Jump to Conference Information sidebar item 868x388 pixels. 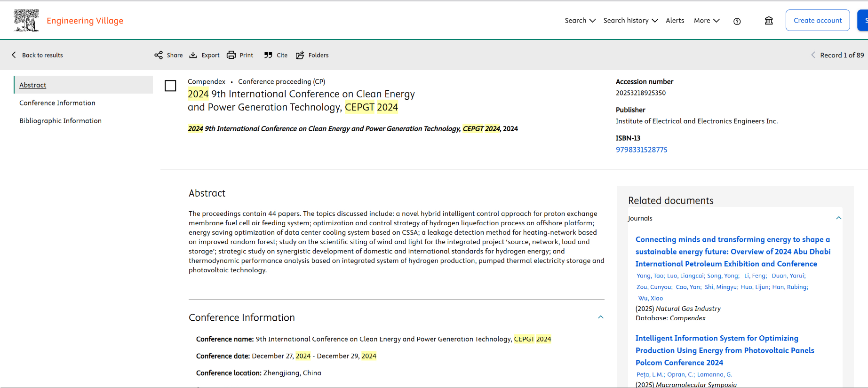pyautogui.click(x=57, y=103)
